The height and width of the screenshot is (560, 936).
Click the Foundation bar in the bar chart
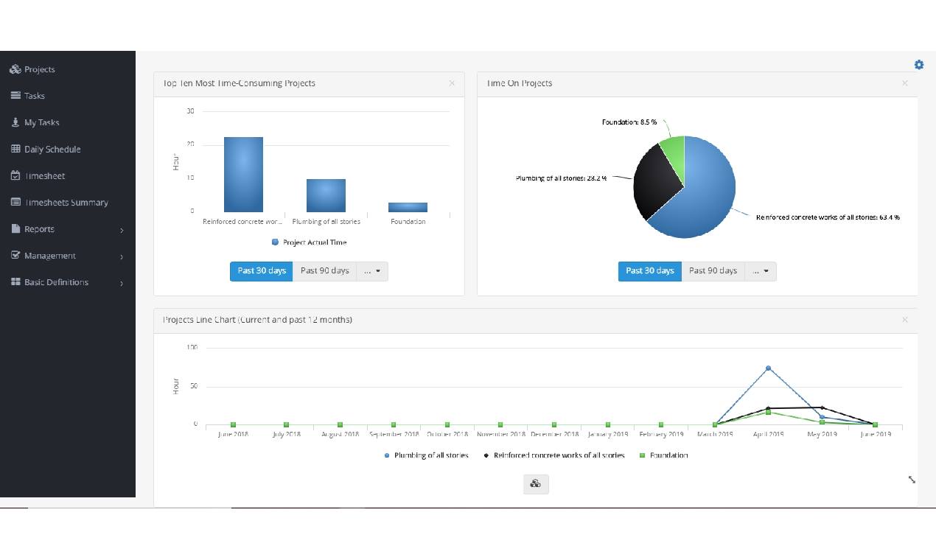pyautogui.click(x=408, y=207)
